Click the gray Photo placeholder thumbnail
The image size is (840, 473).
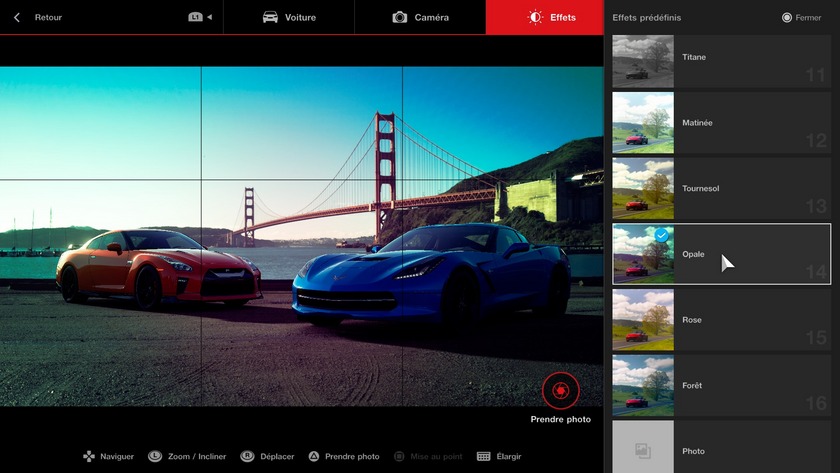[643, 447]
